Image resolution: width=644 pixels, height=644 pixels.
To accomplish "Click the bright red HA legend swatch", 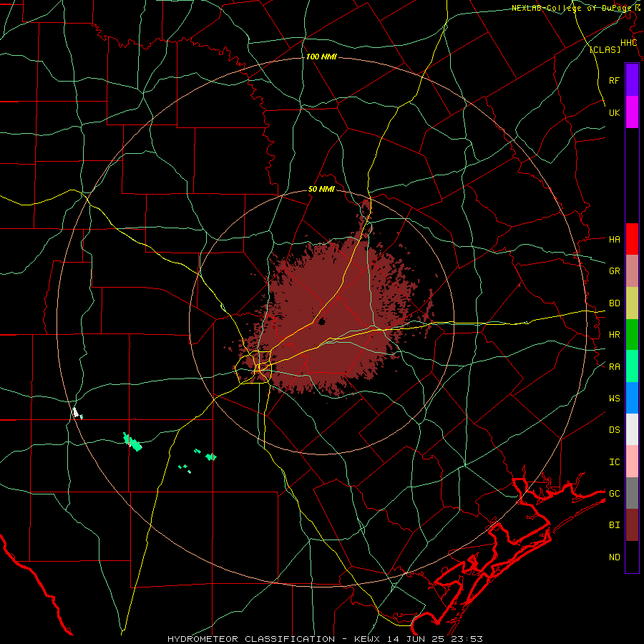I will pyautogui.click(x=632, y=239).
